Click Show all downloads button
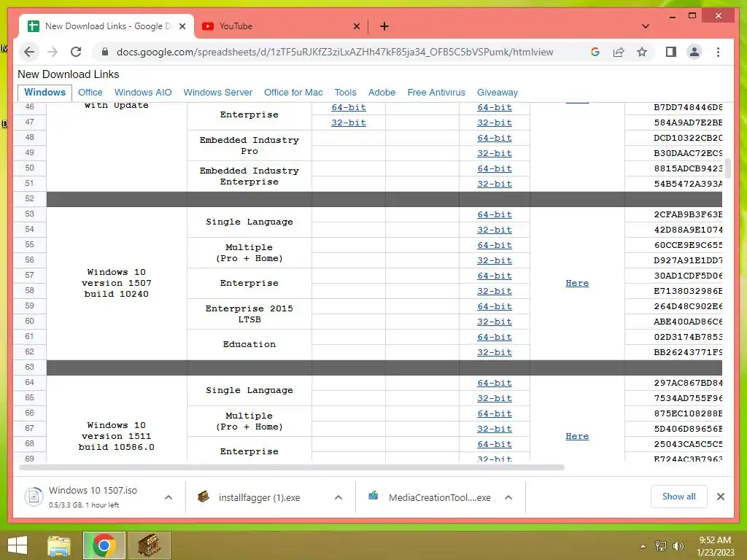The width and height of the screenshot is (747, 560). tap(679, 497)
